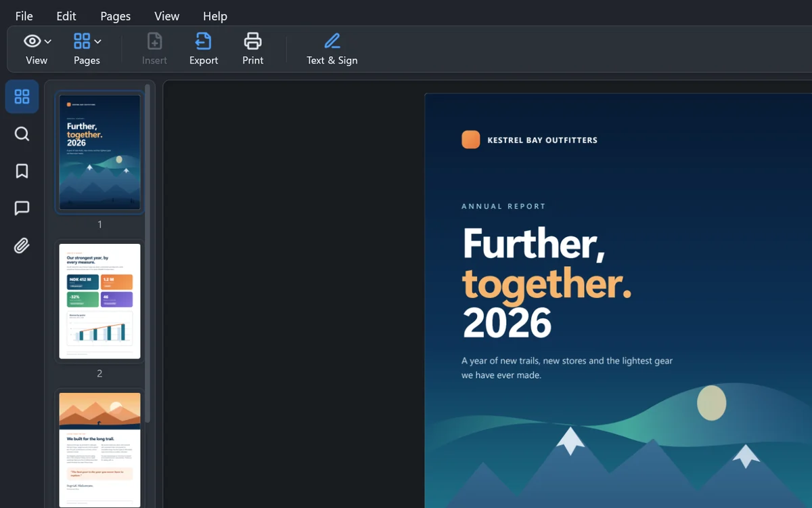Viewport: 812px width, 508px height.
Task: Click the Text & Sign pen icon
Action: click(x=332, y=41)
